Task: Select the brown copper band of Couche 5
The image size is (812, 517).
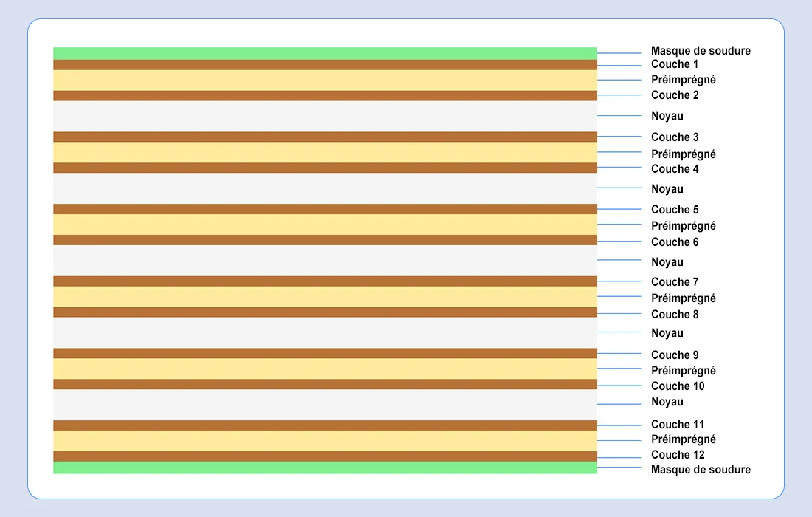Action: (325, 209)
